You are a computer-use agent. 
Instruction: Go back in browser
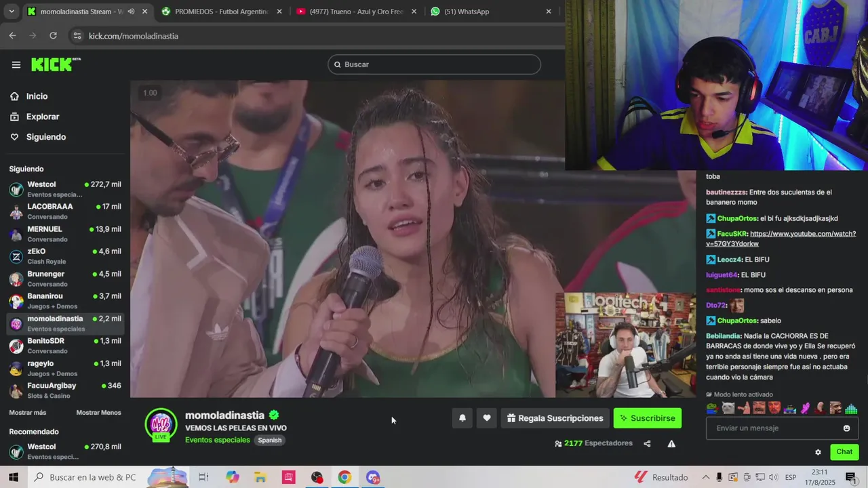tap(12, 36)
